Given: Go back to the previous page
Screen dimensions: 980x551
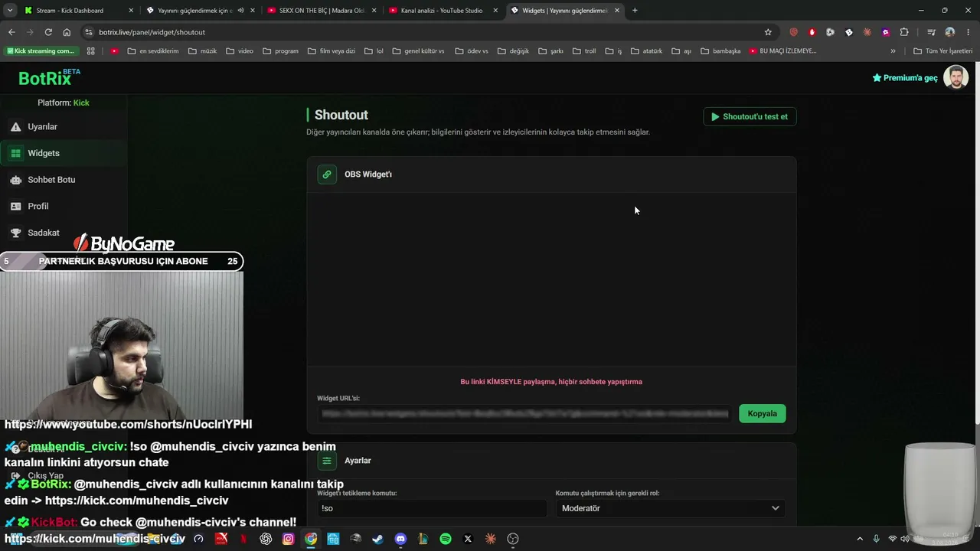Looking at the screenshot, I should coord(11,32).
